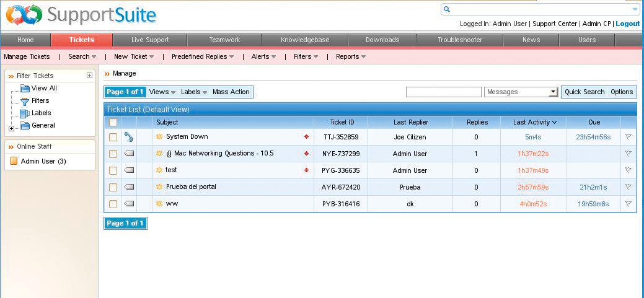Click the Mass Action button
Viewport: 644px width, 298px height.
(231, 92)
